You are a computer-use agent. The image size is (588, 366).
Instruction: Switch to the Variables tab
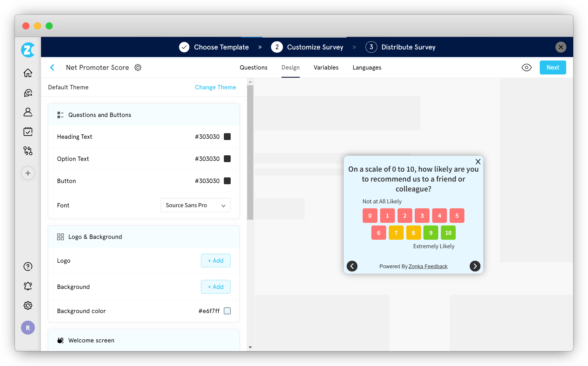(326, 67)
